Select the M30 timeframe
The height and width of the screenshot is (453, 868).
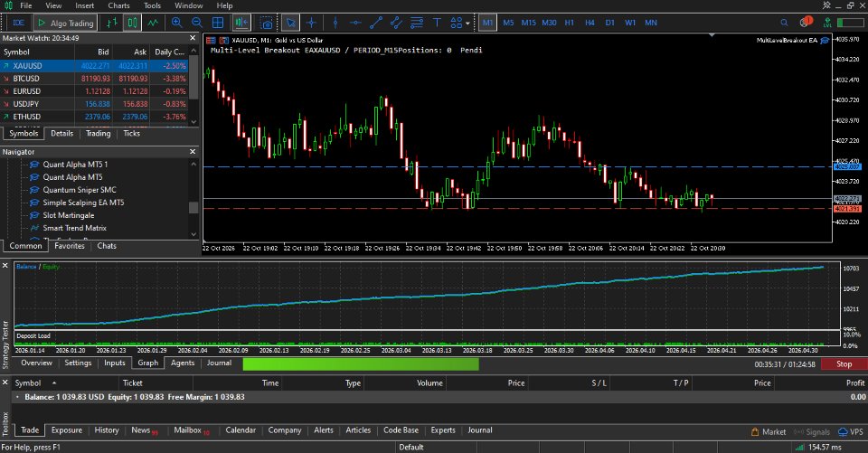point(549,23)
